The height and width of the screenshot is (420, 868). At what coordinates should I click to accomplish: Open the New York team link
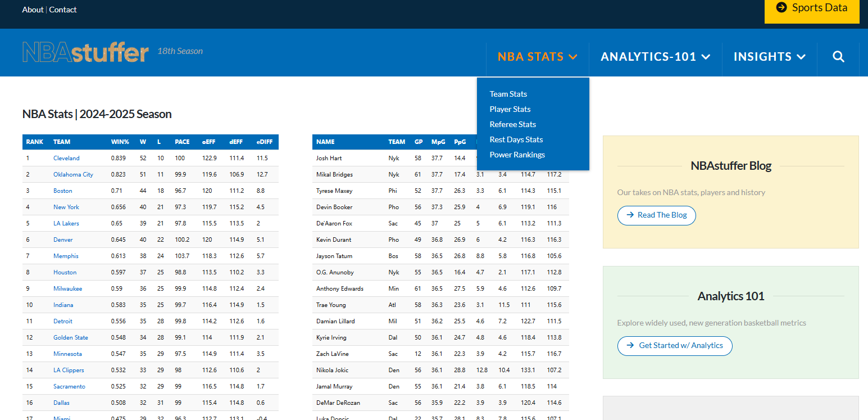(x=66, y=207)
